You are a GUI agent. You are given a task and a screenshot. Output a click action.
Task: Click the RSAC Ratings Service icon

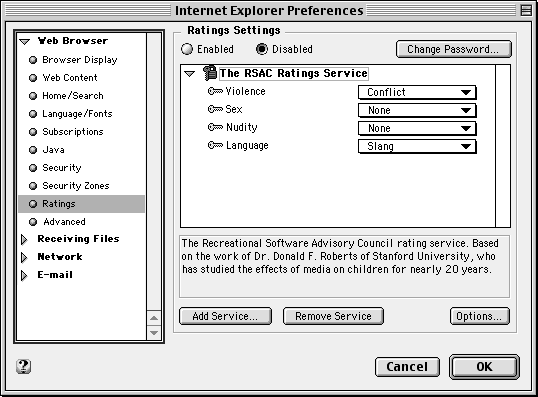pos(210,73)
